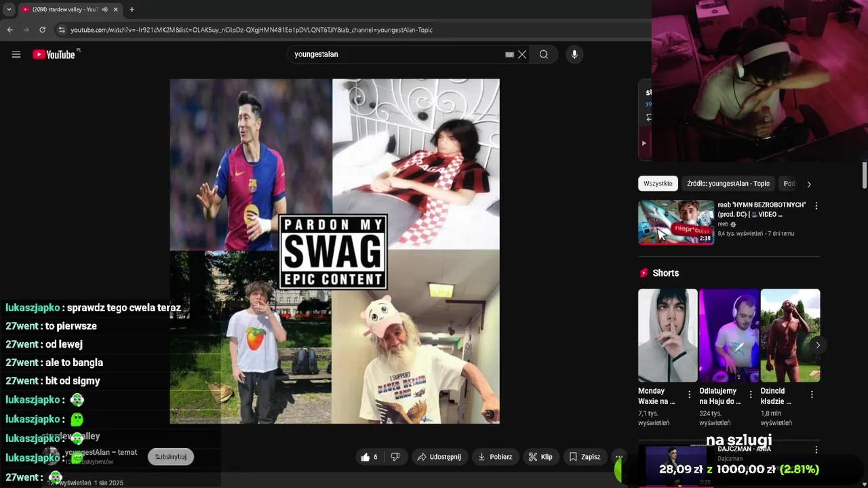
Task: Select the partially visible Pod chip
Action: click(x=789, y=184)
